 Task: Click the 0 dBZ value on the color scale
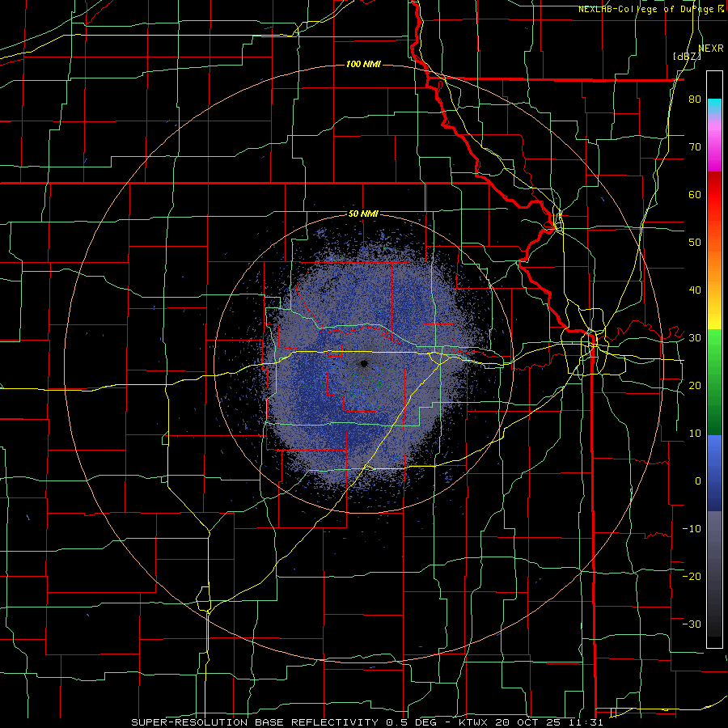[x=698, y=481]
